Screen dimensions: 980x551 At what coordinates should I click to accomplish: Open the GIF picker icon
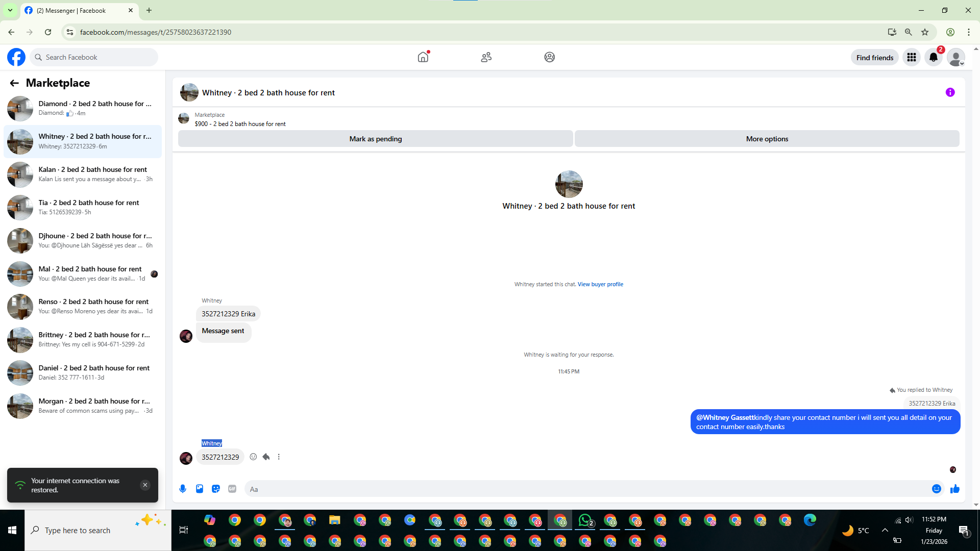[x=232, y=489]
